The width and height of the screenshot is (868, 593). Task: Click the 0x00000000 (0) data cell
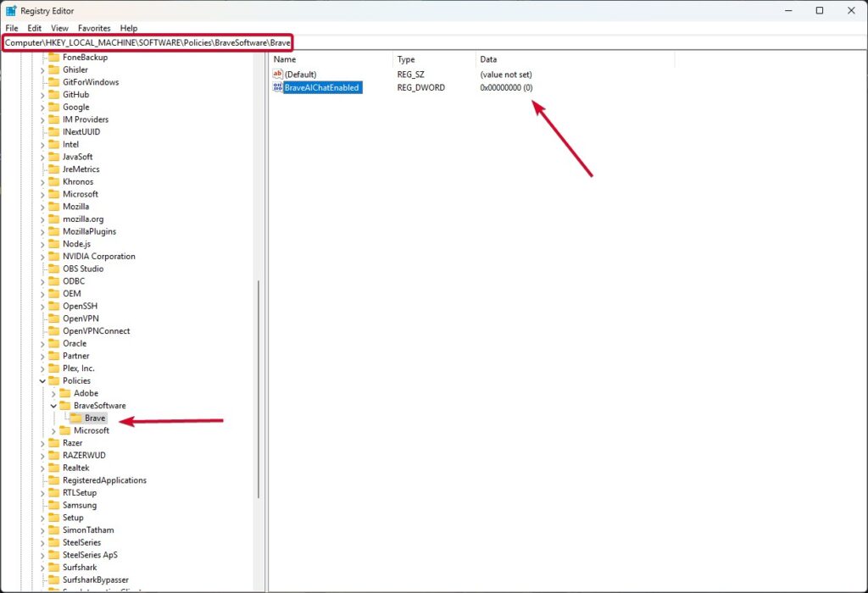(506, 87)
